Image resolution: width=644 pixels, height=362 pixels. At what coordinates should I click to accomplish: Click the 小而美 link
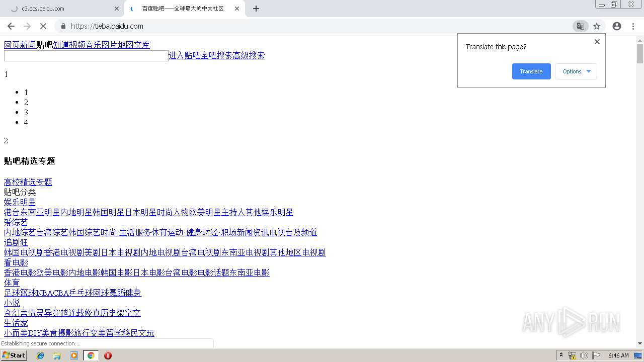(x=16, y=333)
